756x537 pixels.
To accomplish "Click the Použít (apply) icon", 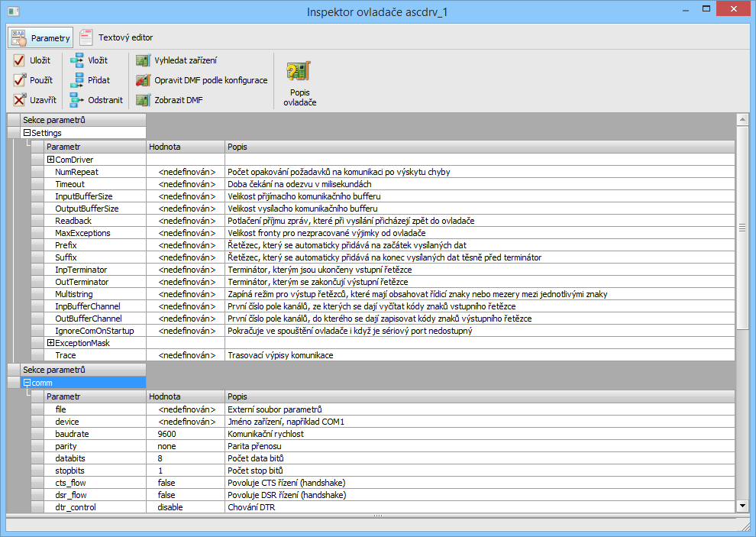I will coord(20,80).
